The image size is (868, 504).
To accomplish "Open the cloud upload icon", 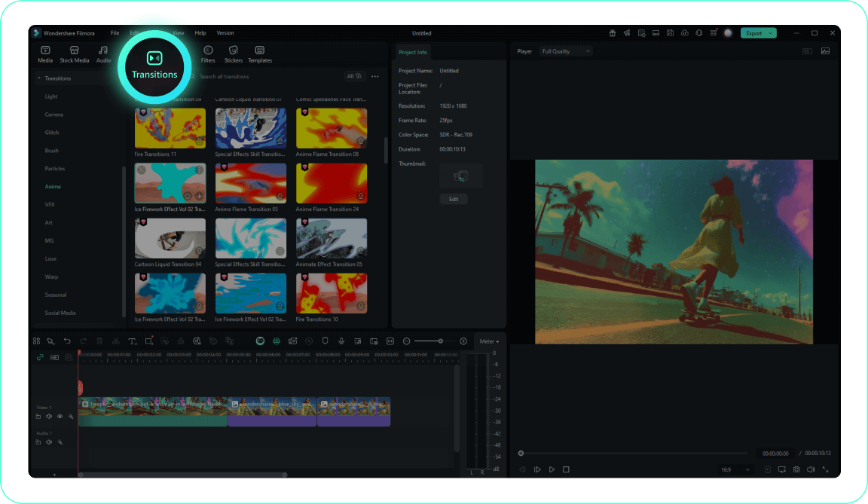I will click(x=685, y=33).
